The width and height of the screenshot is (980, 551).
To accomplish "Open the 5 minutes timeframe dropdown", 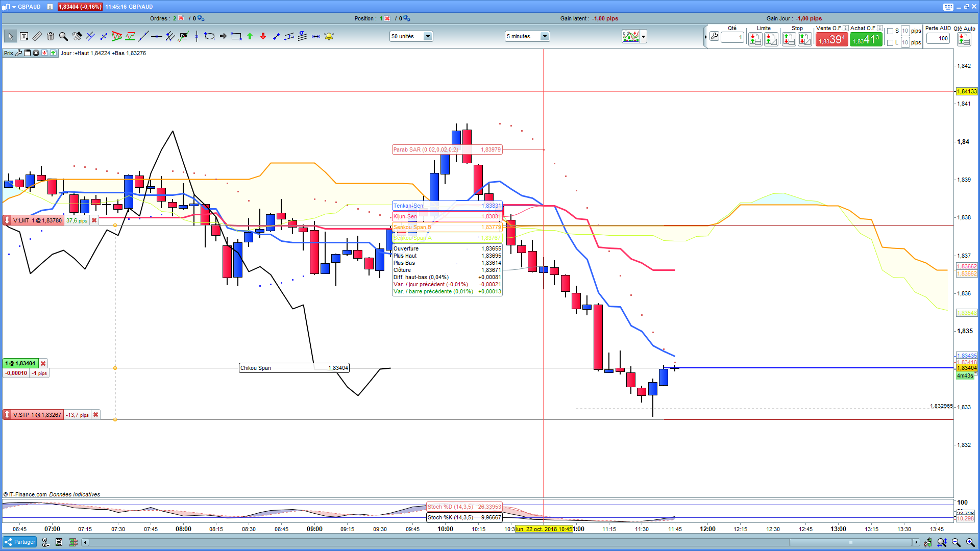I will tap(545, 36).
